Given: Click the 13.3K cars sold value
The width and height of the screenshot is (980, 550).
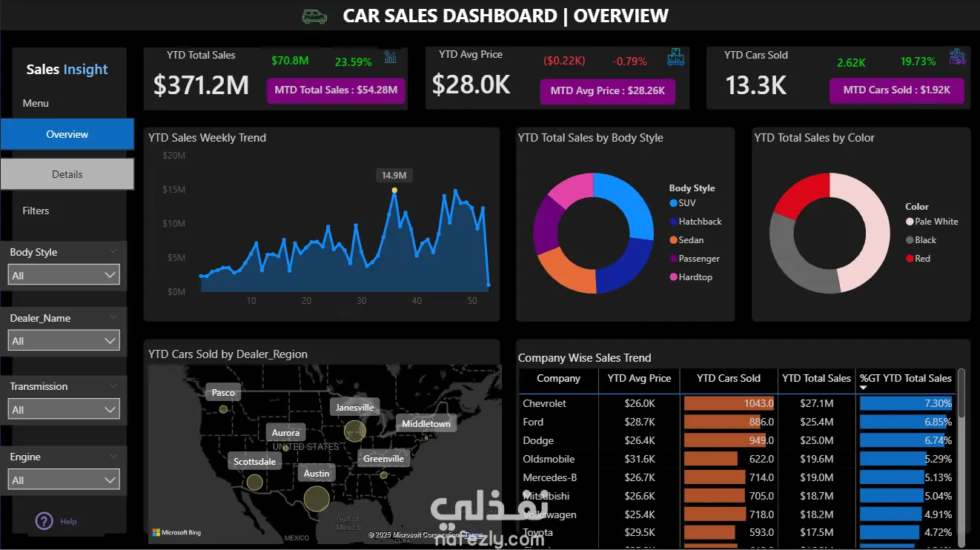Looking at the screenshot, I should point(756,86).
